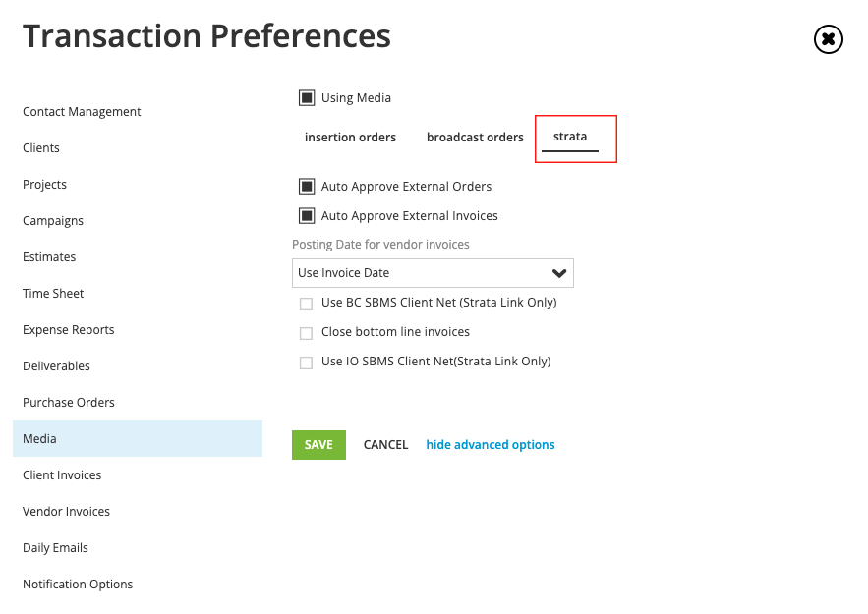Viewport: 868px width, 614px height.
Task: Uncheck Auto Approve External Invoices
Action: (x=307, y=216)
